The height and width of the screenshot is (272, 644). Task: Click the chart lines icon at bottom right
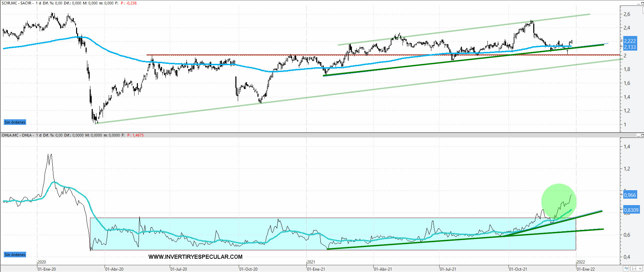627,269
